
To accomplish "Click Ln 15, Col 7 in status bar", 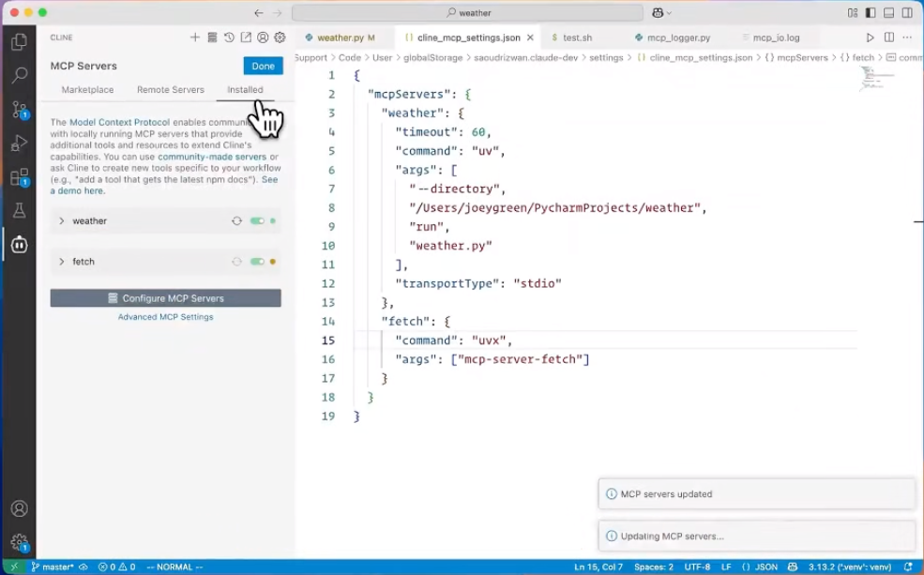I will pyautogui.click(x=598, y=567).
